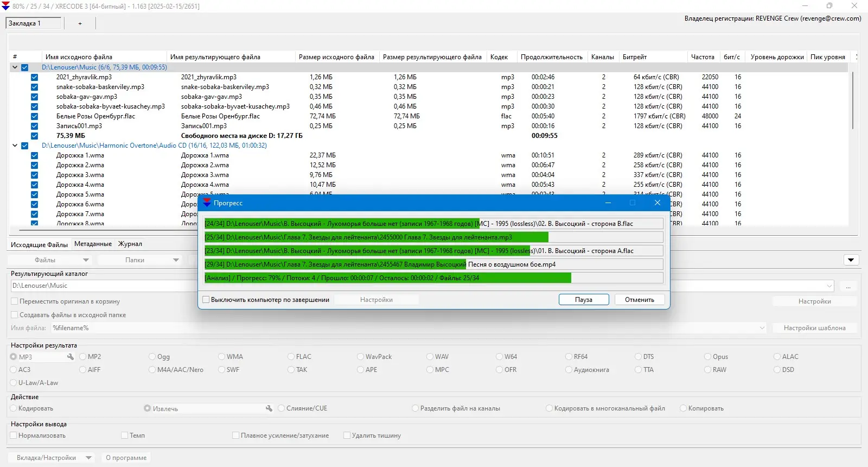Open Настройки шаблона
This screenshot has width=868, height=467.
pos(814,328)
